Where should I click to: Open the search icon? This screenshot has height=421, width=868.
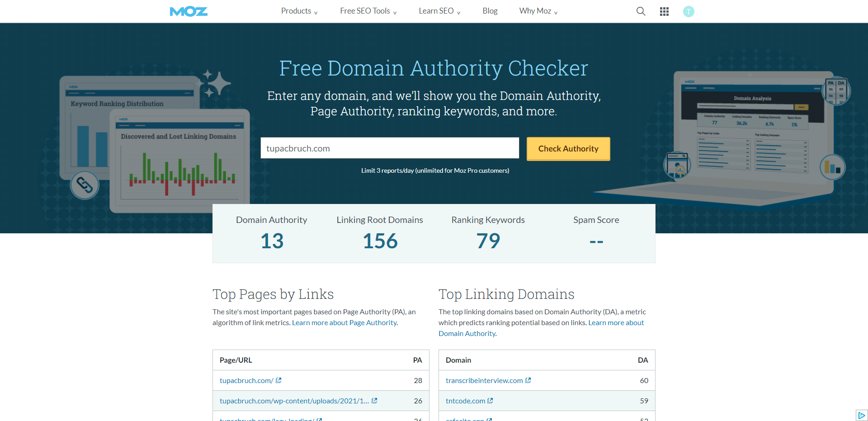[x=641, y=11]
